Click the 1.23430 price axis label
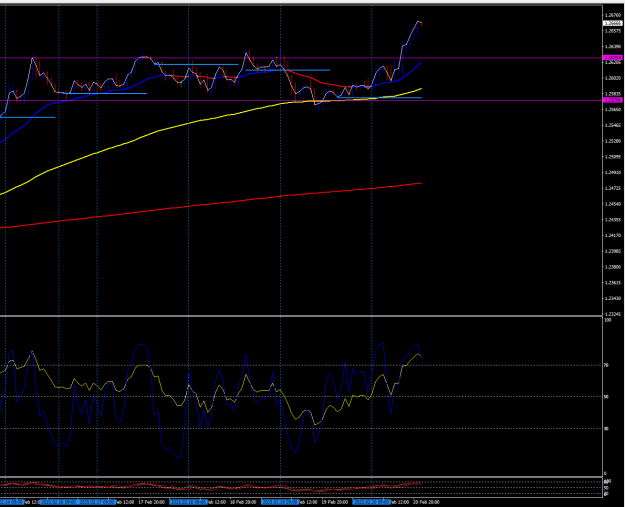Image resolution: width=625 pixels, height=507 pixels. (613, 298)
